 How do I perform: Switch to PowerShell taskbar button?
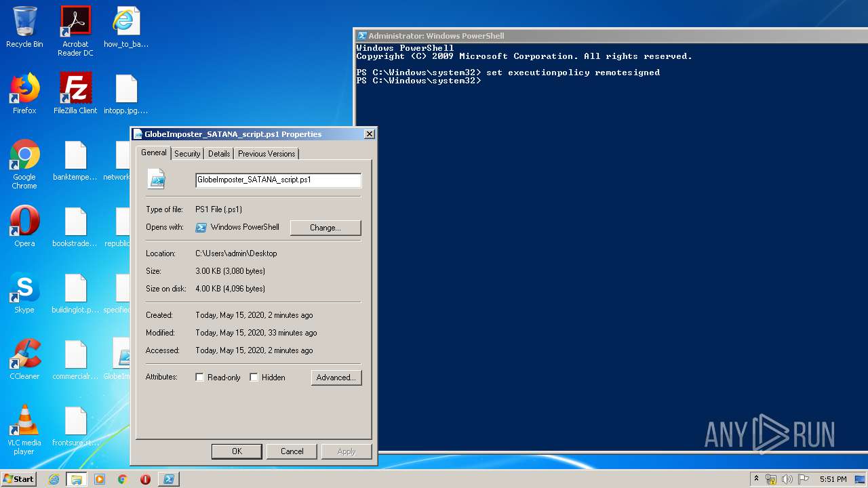click(169, 479)
